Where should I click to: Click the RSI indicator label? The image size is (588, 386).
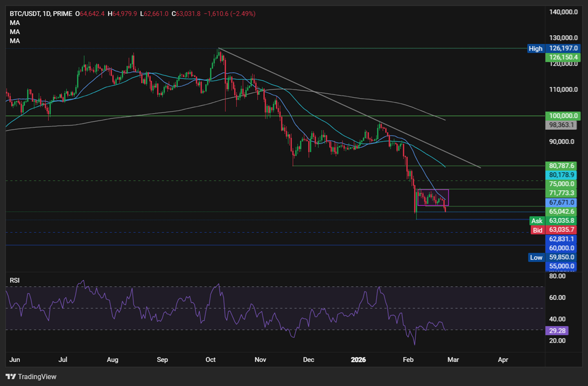15,280
